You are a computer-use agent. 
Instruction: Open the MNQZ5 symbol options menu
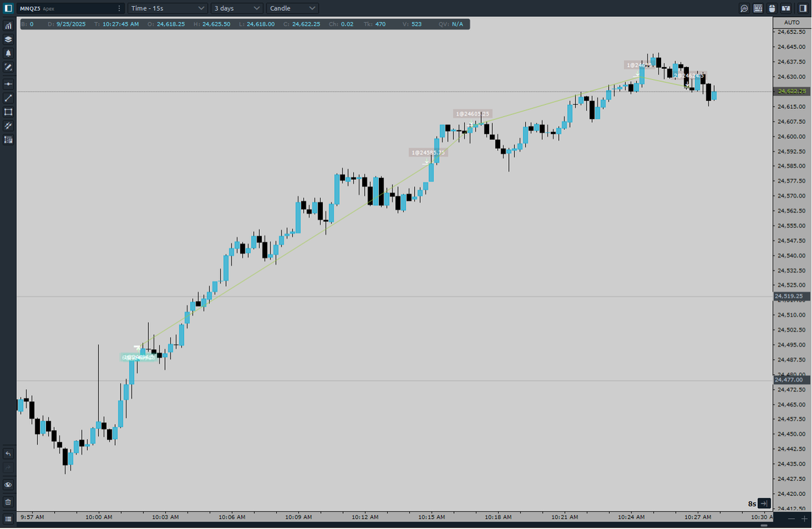click(x=120, y=8)
